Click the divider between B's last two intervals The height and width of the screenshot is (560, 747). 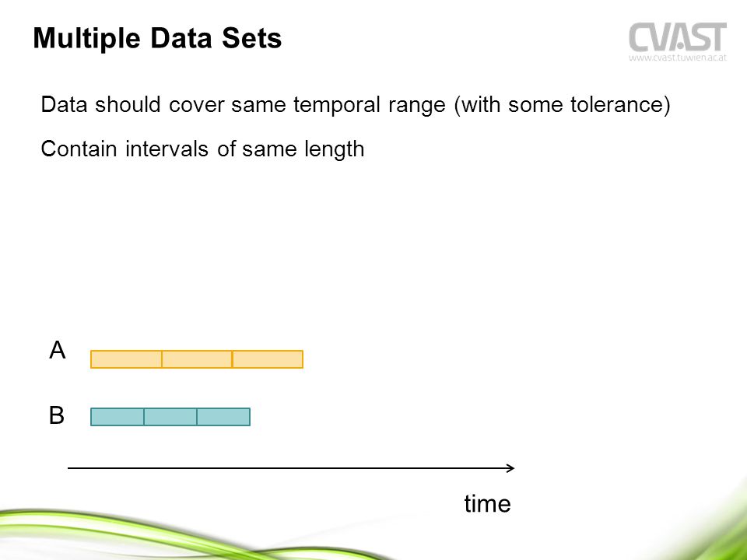(197, 417)
